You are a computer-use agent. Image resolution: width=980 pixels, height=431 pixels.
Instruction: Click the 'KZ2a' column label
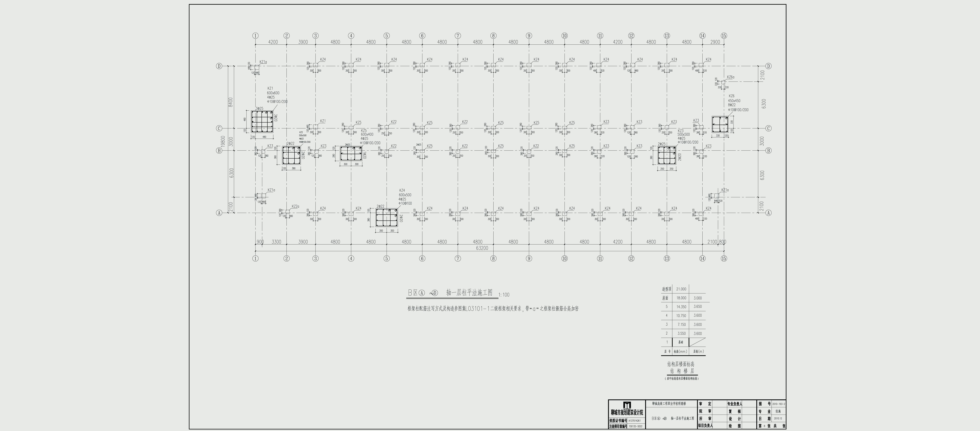point(295,207)
